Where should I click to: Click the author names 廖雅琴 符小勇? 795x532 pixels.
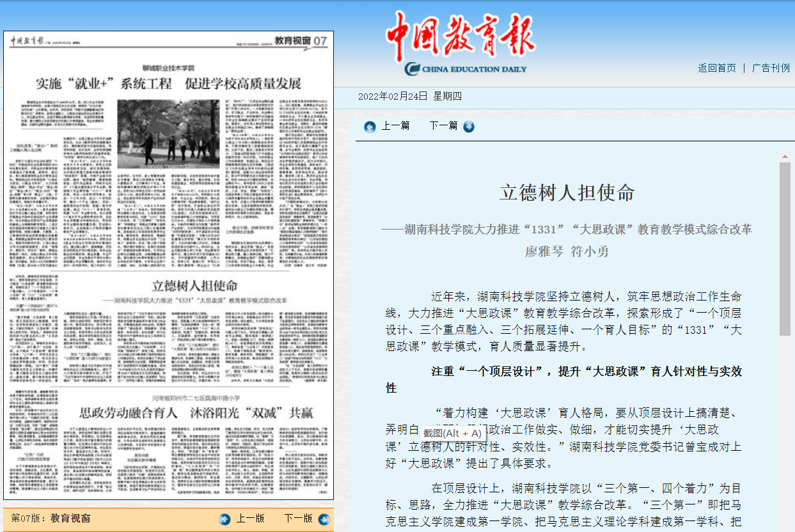567,251
